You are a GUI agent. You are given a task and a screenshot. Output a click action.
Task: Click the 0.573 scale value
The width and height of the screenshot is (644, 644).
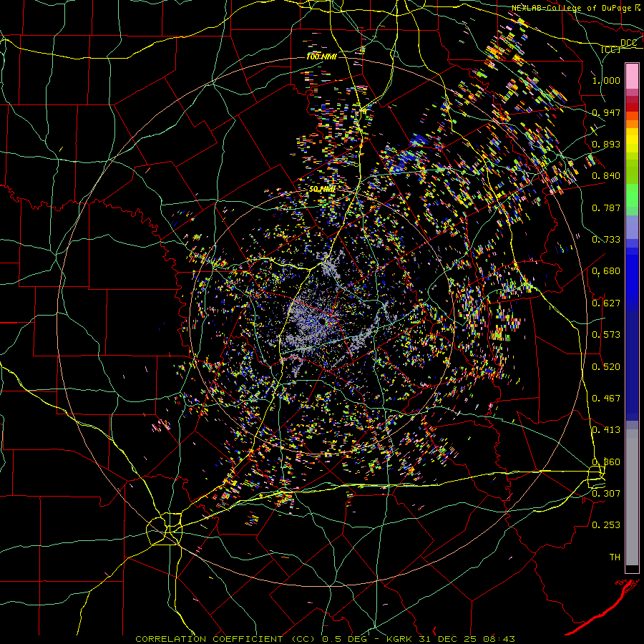[x=606, y=334]
